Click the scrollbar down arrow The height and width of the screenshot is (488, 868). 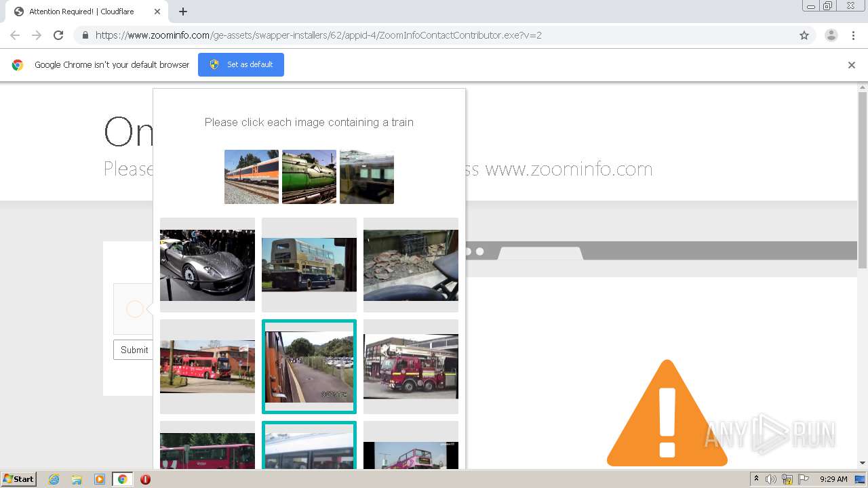[863, 464]
